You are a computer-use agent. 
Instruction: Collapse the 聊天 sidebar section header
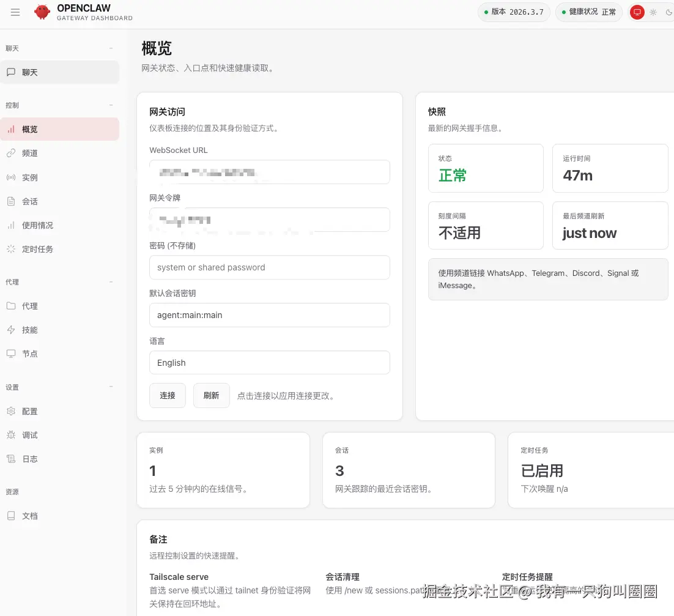pyautogui.click(x=59, y=48)
